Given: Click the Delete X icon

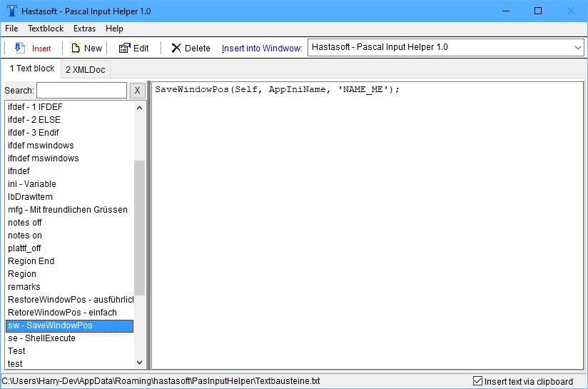Looking at the screenshot, I should click(176, 48).
